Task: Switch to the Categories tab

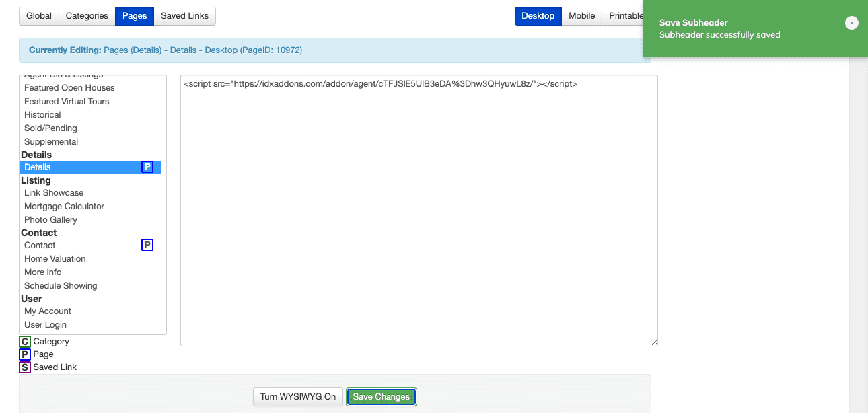Action: (x=86, y=15)
